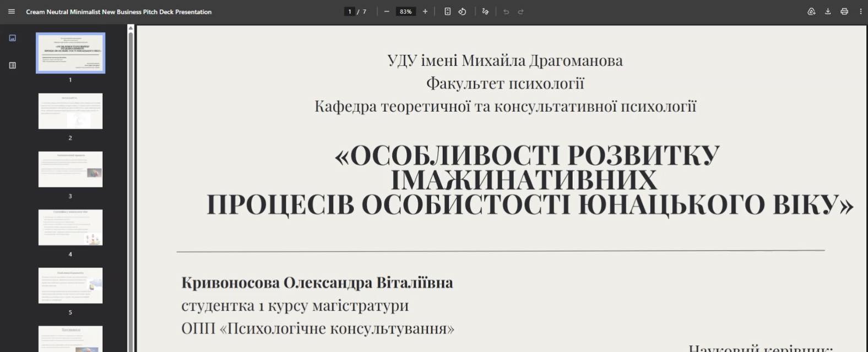
Task: Rotate the document counterclockwise
Action: point(463,12)
